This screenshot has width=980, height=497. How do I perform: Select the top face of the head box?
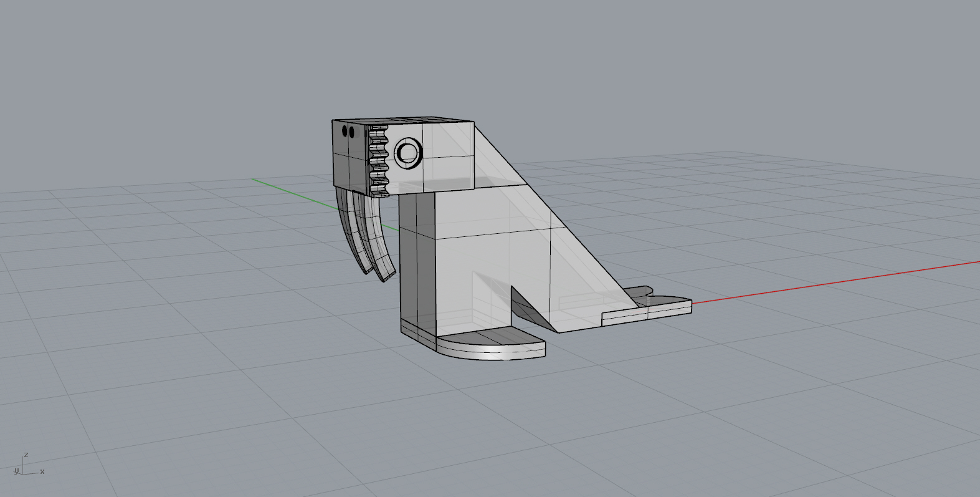403,119
